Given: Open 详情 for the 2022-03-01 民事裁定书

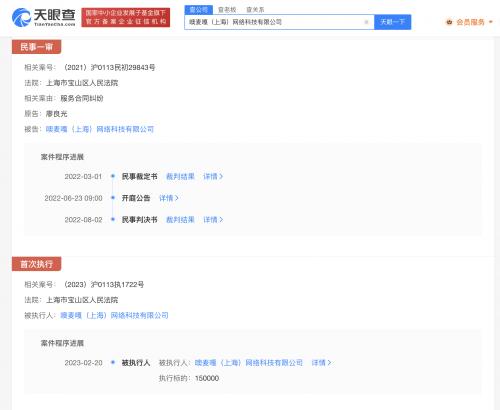Looking at the screenshot, I should click(x=213, y=176).
